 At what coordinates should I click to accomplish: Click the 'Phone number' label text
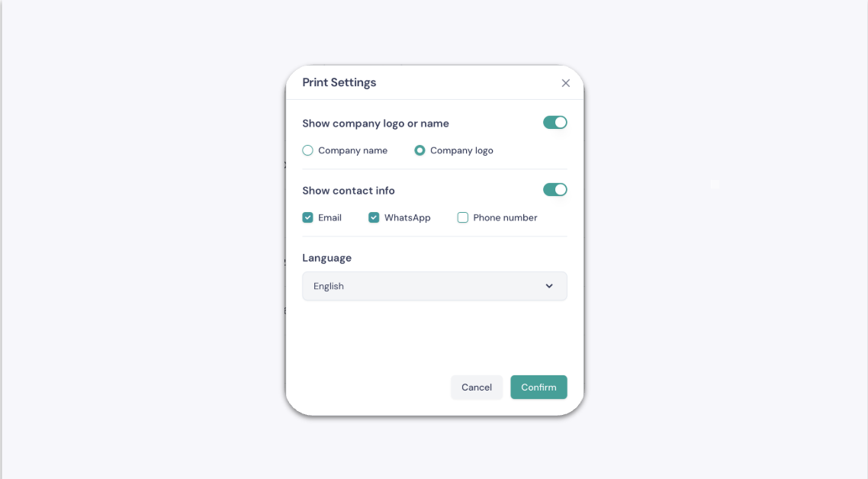pyautogui.click(x=505, y=217)
